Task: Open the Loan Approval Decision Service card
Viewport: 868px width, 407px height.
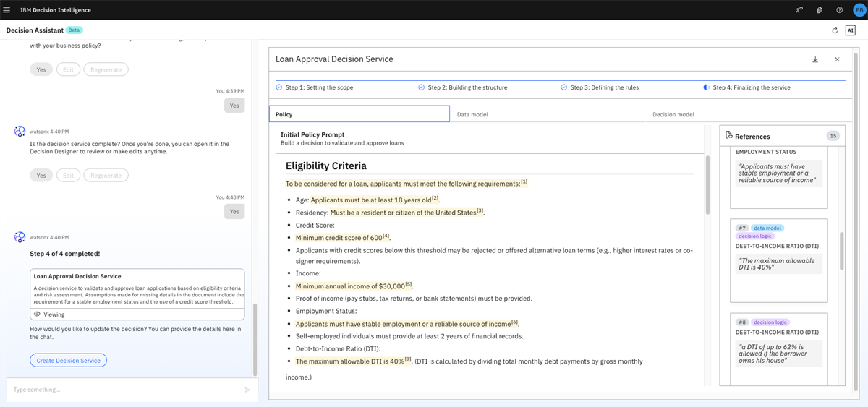Action: coord(137,294)
